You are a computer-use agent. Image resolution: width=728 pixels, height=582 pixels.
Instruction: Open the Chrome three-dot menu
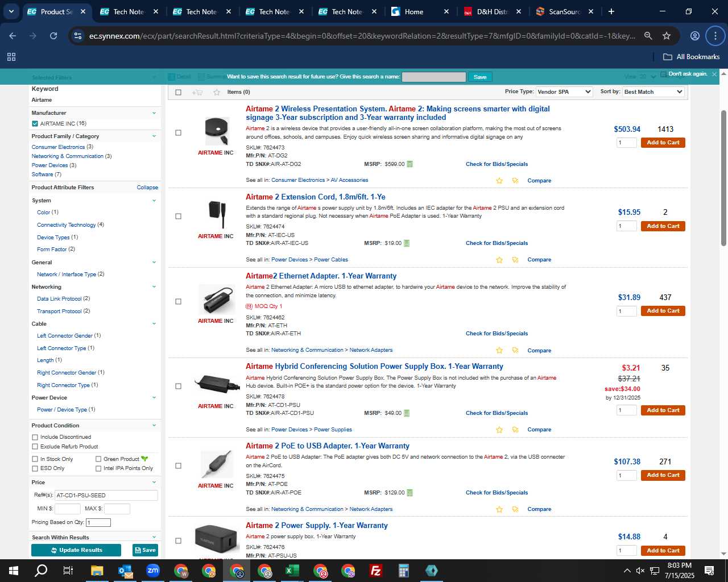[715, 36]
